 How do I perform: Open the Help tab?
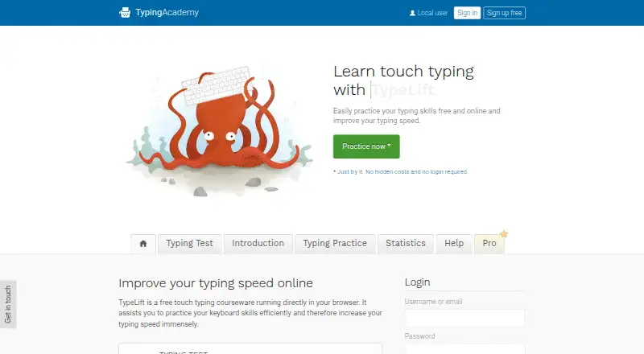(x=454, y=244)
